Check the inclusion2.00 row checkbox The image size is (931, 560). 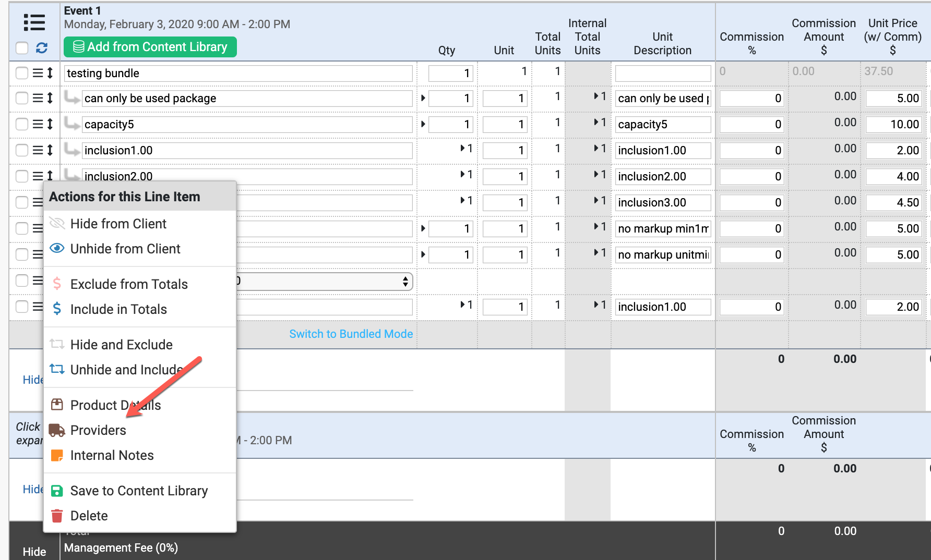(22, 176)
